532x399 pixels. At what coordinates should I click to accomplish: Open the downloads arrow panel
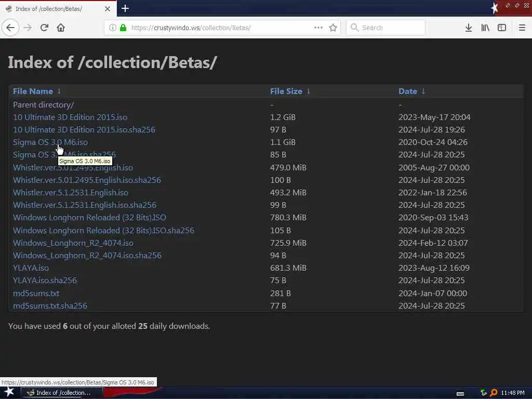click(469, 28)
